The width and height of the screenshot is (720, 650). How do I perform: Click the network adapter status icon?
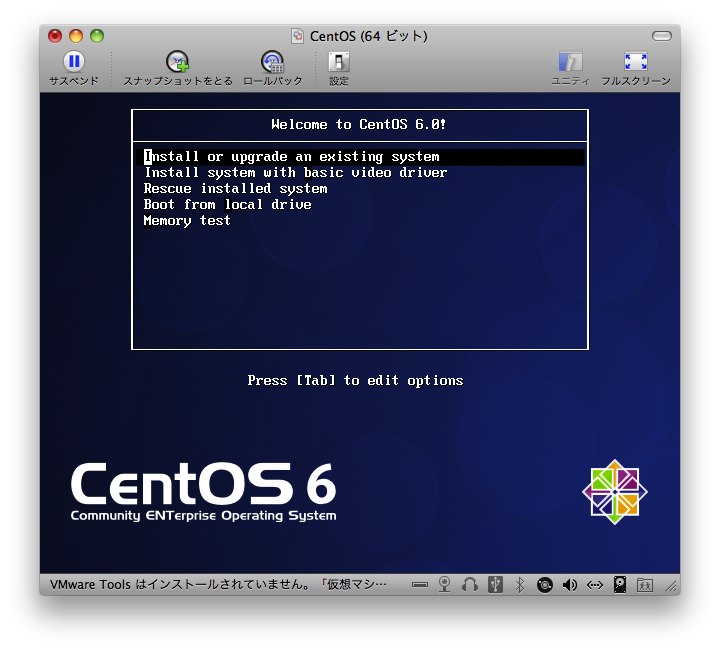tap(595, 585)
